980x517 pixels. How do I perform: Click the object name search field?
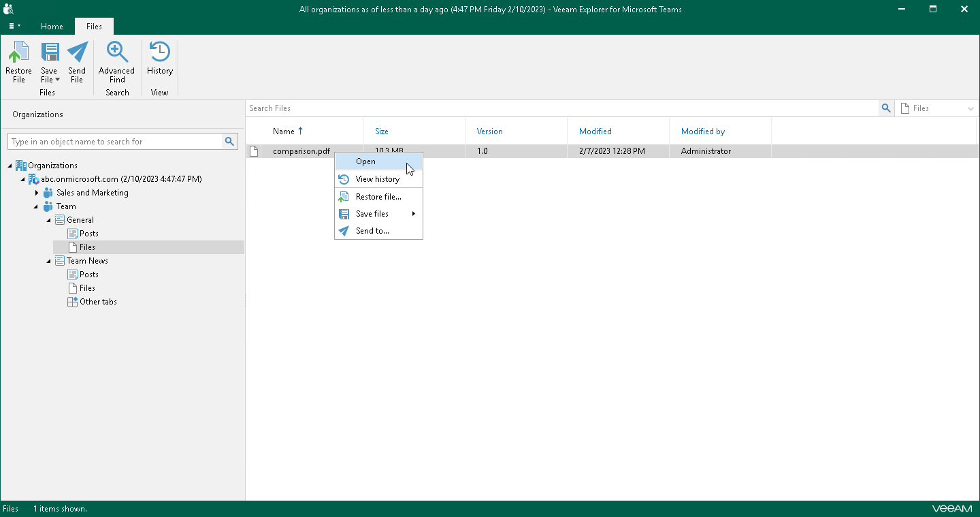(116, 142)
